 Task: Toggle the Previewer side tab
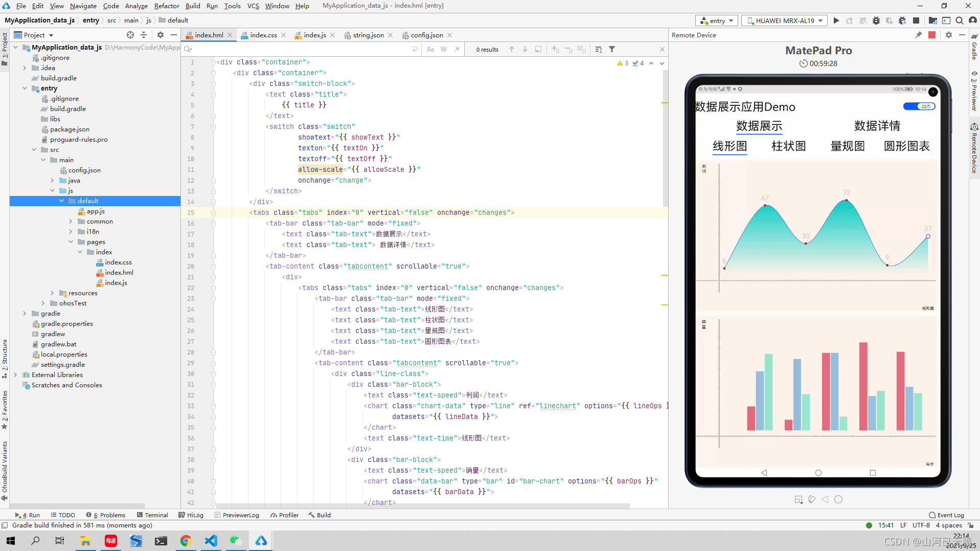[x=974, y=91]
